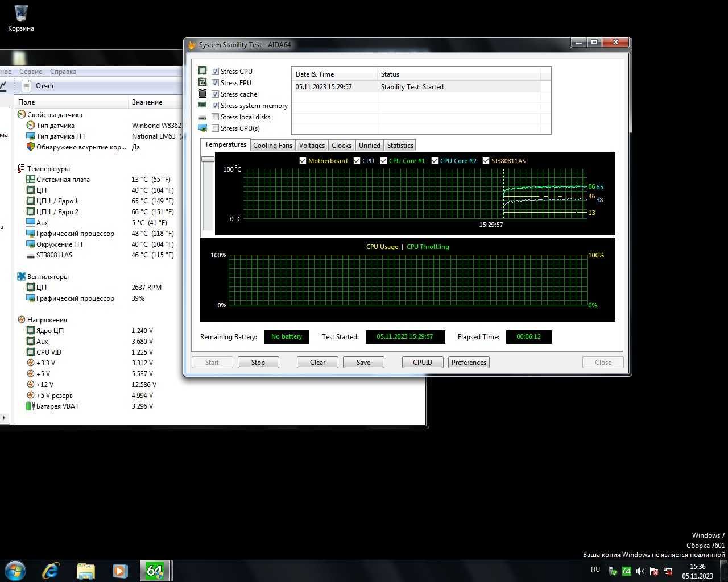Select the Stability Test: Started log row

(416, 87)
